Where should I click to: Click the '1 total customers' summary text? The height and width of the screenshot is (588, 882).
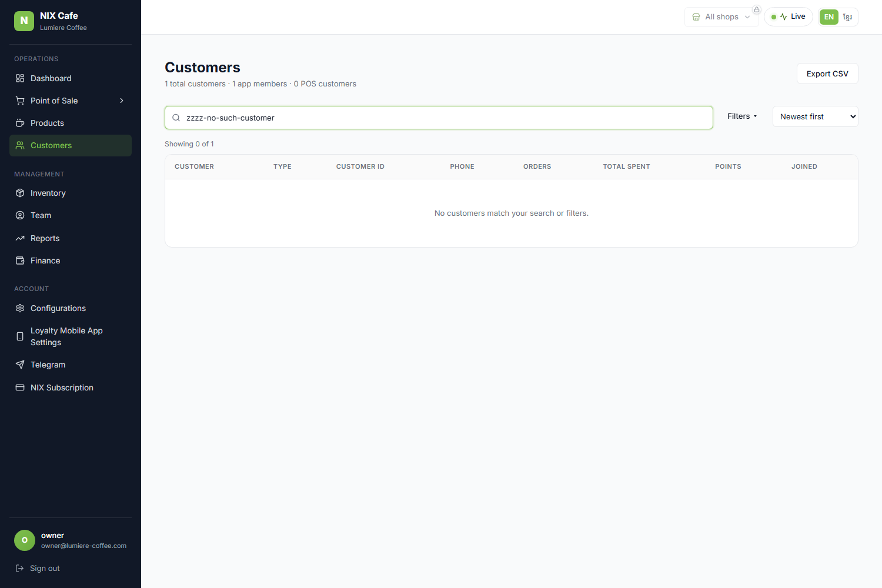(195, 84)
